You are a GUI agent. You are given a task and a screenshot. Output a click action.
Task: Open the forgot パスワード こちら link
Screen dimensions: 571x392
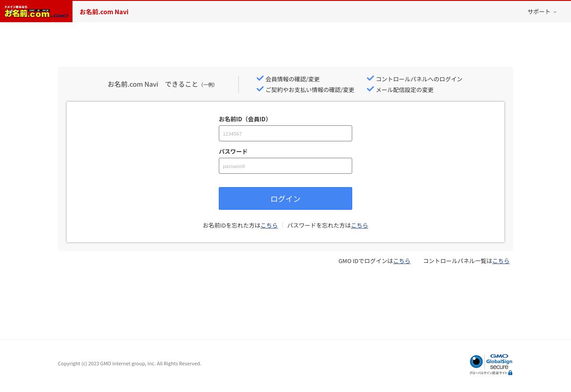[x=359, y=225]
